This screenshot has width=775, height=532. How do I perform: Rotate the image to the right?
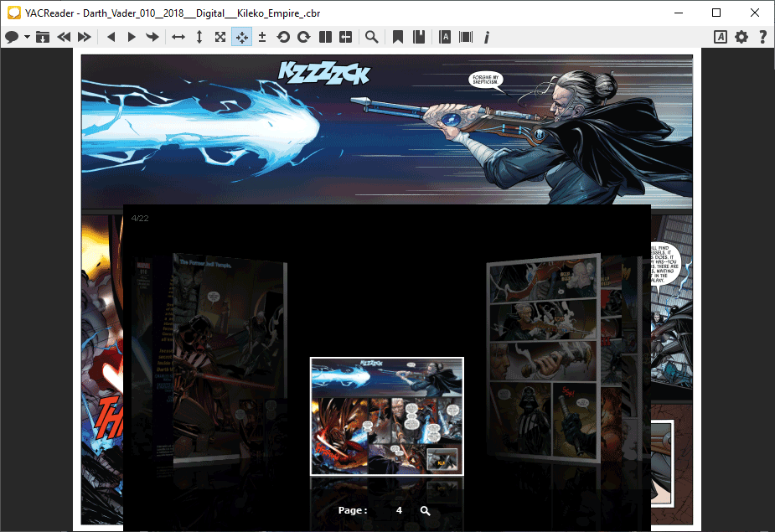[x=304, y=37]
